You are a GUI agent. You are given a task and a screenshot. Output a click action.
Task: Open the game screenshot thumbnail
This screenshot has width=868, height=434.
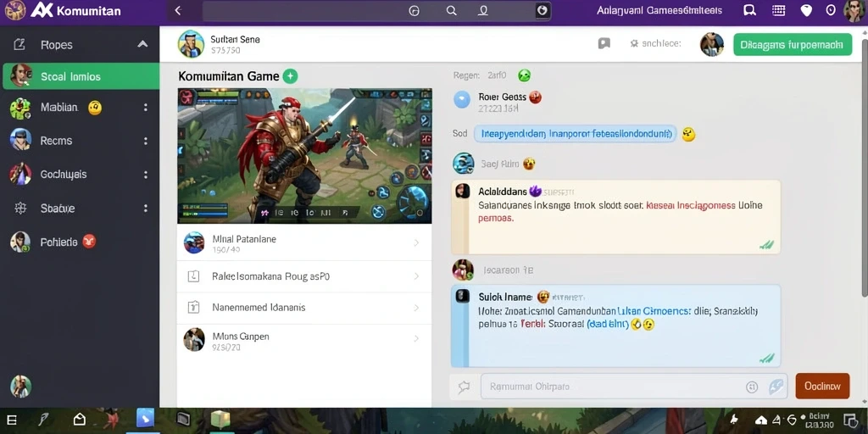pos(304,156)
